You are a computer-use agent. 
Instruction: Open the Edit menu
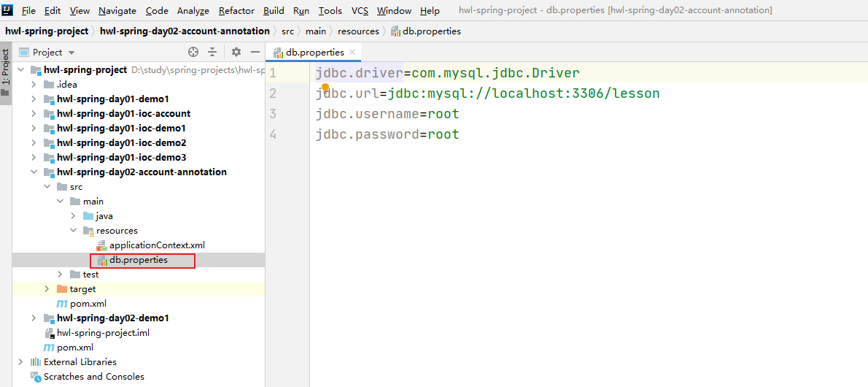(x=53, y=10)
